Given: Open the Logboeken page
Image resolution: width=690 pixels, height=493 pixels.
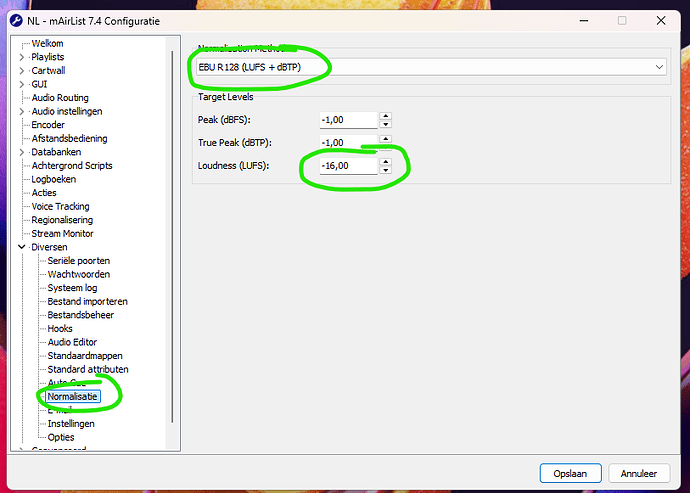Looking at the screenshot, I should click(53, 180).
